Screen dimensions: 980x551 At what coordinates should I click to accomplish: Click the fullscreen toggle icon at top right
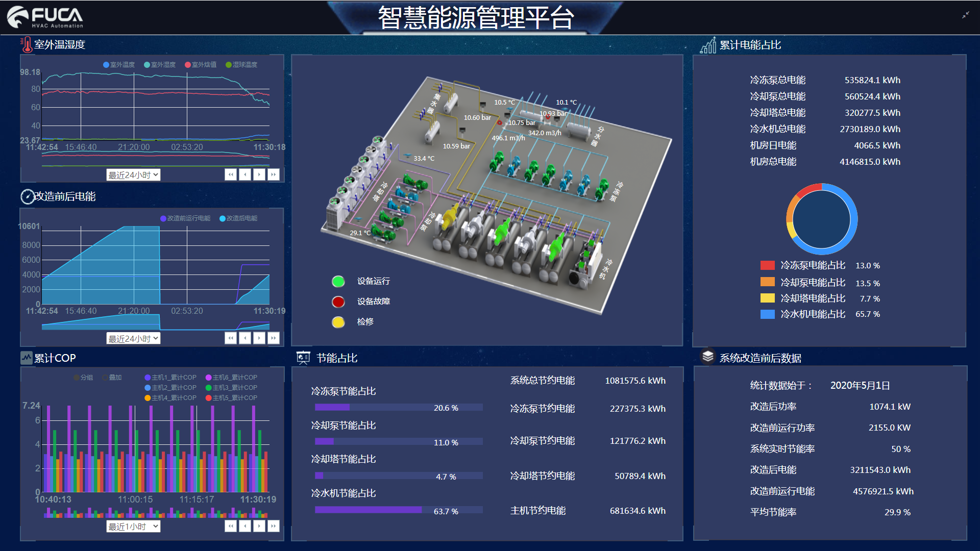tap(965, 15)
